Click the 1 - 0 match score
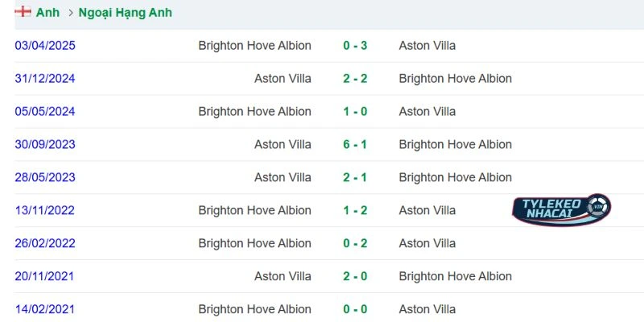Screen dimensions: 644x322 click(x=355, y=112)
